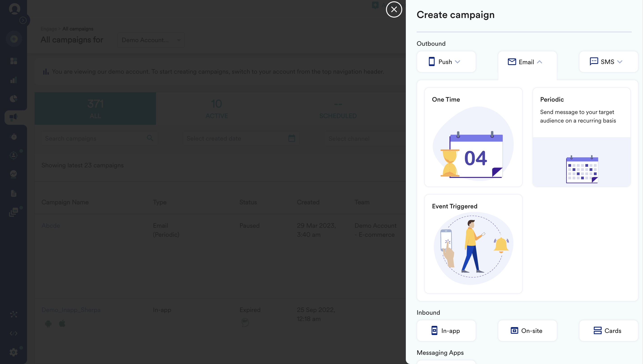Switch to the SCHEDULED campaigns tab
Image resolution: width=643 pixels, height=364 pixels.
click(x=338, y=109)
